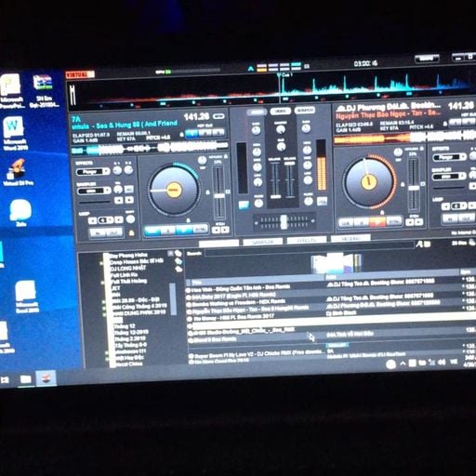Show hidden system tray icons chevron
The width and height of the screenshot is (476, 476).
point(403,364)
